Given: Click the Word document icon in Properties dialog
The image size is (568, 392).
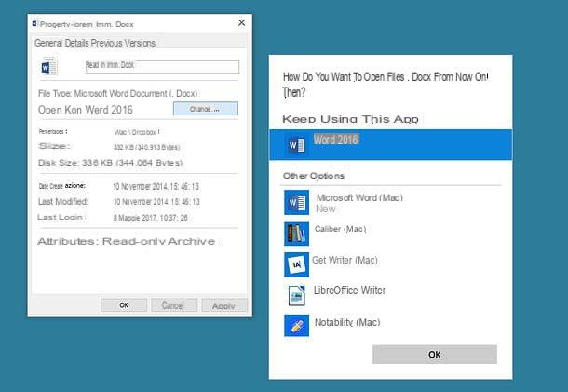Looking at the screenshot, I should [x=49, y=66].
